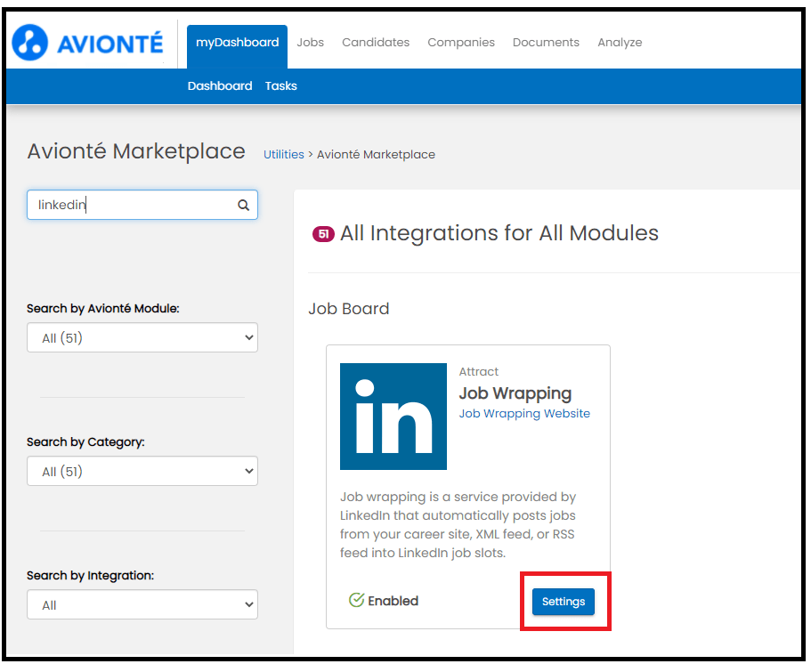Navigate to the Companies tab
This screenshot has width=811, height=672.
coord(461,42)
